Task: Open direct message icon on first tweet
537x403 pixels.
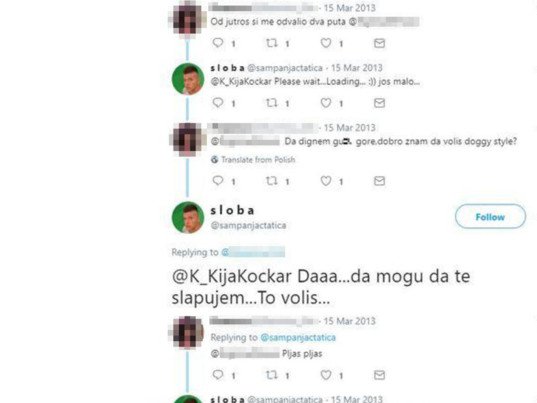Action: pyautogui.click(x=379, y=43)
